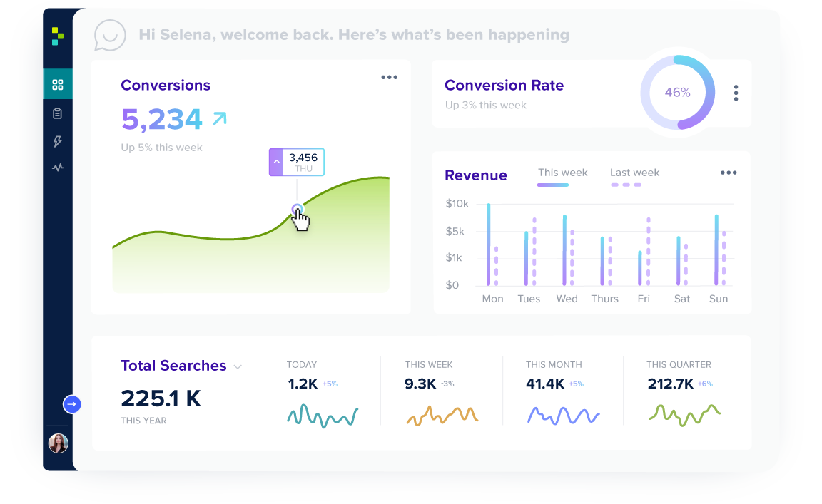Click the smiley chat bubble icon
This screenshot has height=504, width=822.
110,35
